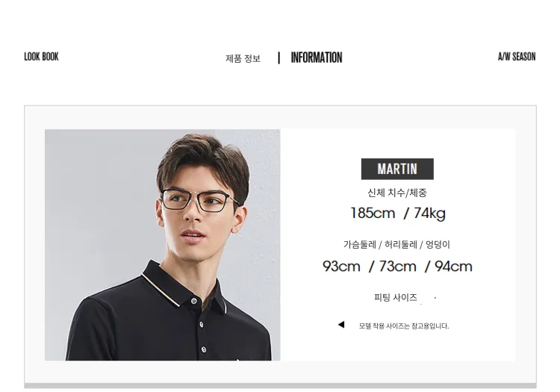Click the model's eyeglasses in photo

(x=199, y=200)
